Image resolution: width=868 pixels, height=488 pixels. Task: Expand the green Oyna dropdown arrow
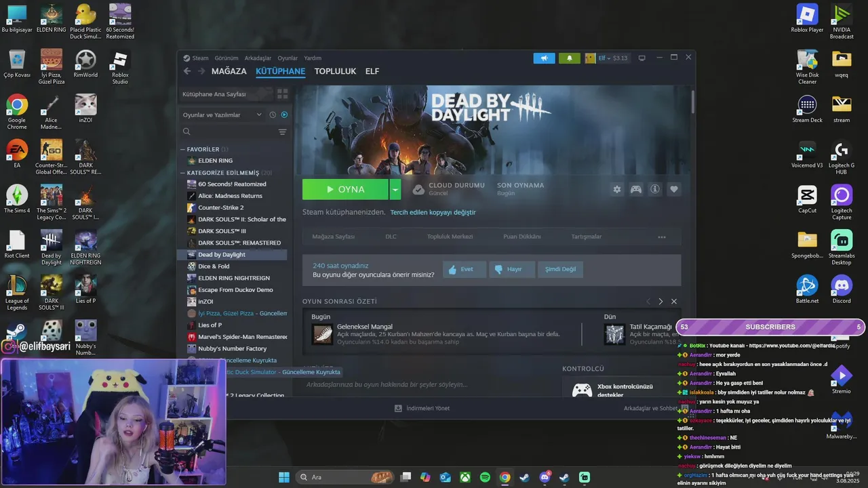coord(395,190)
